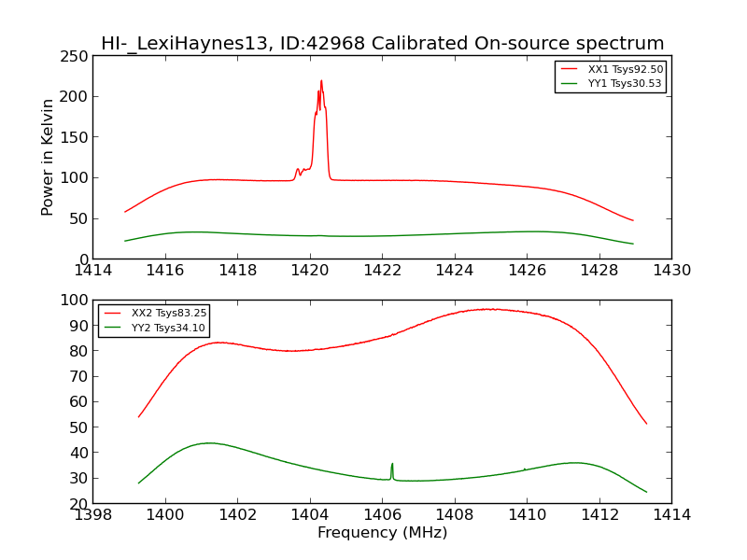The width and height of the screenshot is (747, 560).
Task: Select the YY2 Tsys34.10 legend entry
Action: (x=169, y=328)
